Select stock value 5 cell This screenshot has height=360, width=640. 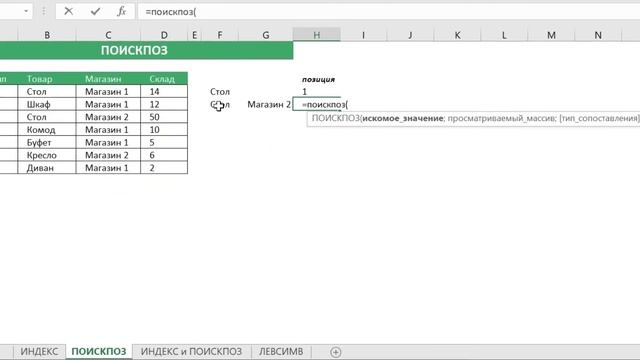[x=164, y=142]
